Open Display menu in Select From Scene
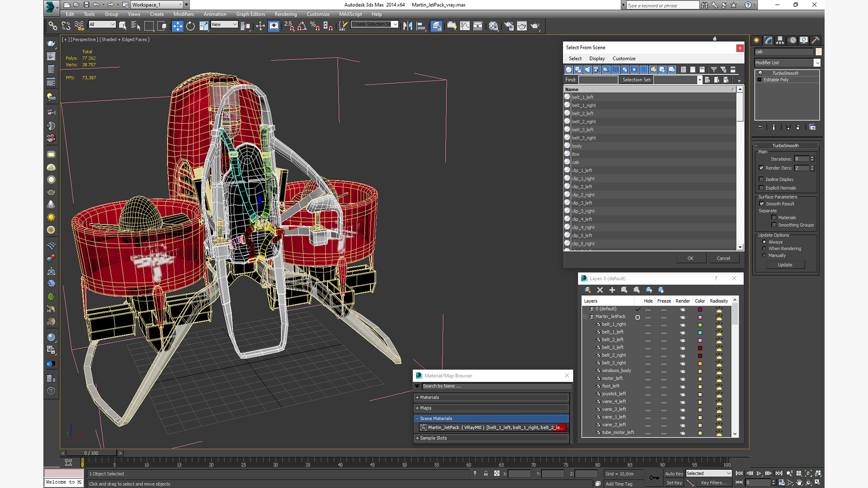 point(597,59)
